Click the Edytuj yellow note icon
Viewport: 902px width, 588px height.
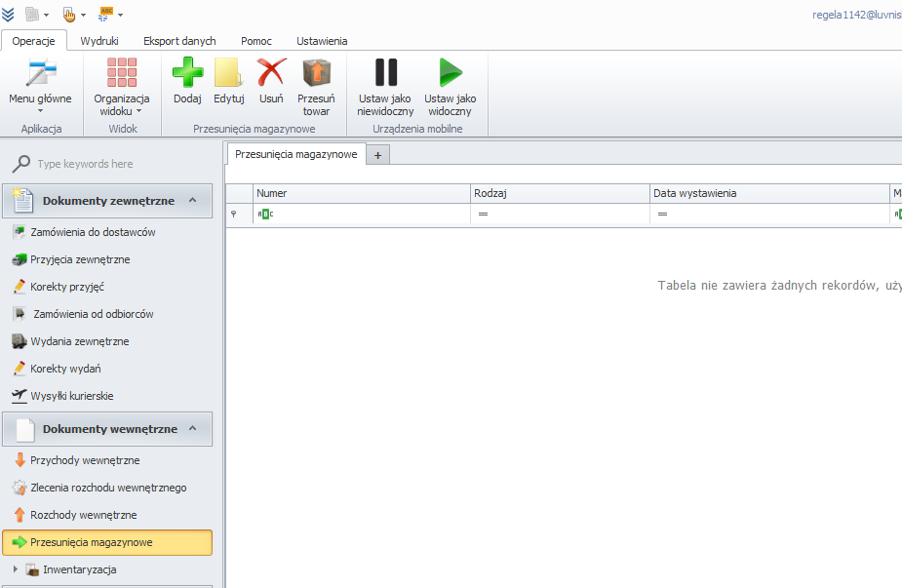[228, 72]
